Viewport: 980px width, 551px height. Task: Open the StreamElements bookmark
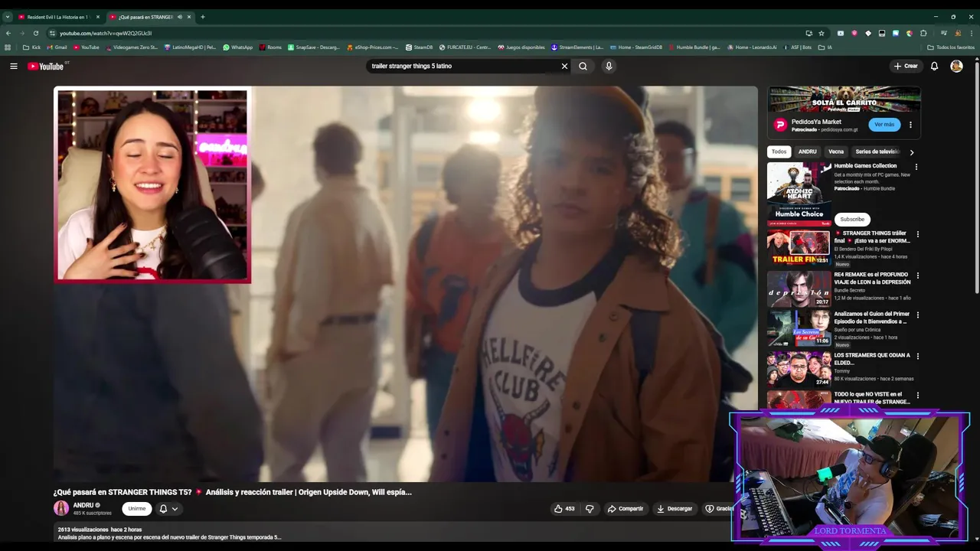coord(577,47)
